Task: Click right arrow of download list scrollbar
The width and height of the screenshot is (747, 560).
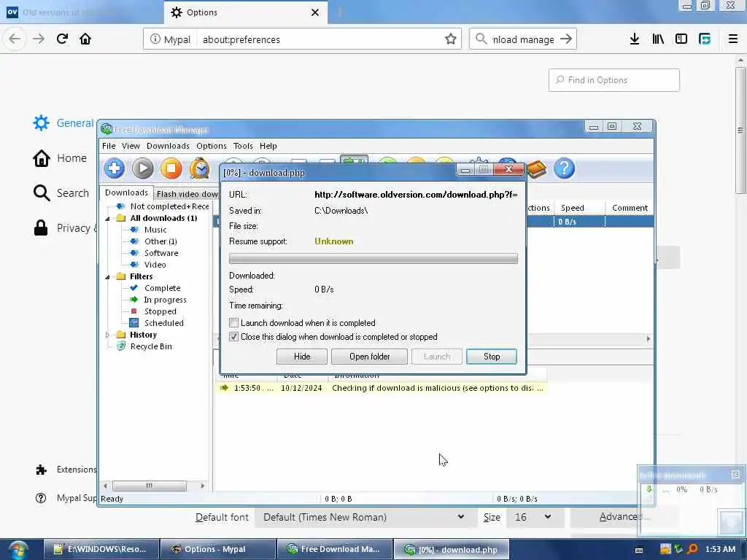Action: [649, 338]
